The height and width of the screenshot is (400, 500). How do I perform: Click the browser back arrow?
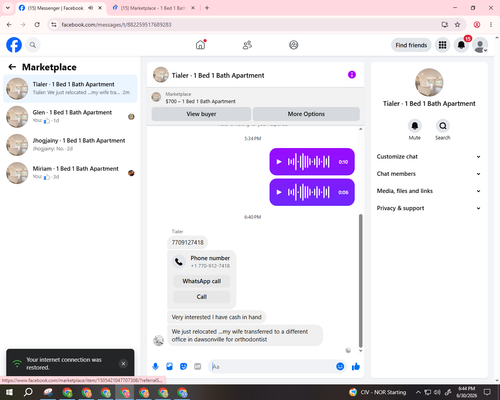(9, 25)
